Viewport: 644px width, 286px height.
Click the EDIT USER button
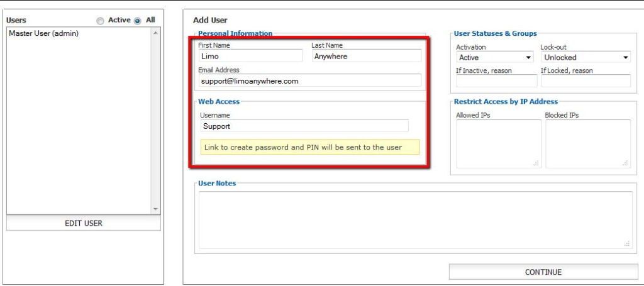point(84,223)
